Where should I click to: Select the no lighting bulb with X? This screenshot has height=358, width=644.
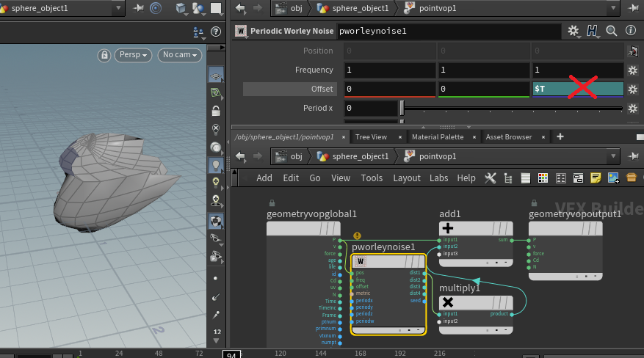[x=216, y=129]
